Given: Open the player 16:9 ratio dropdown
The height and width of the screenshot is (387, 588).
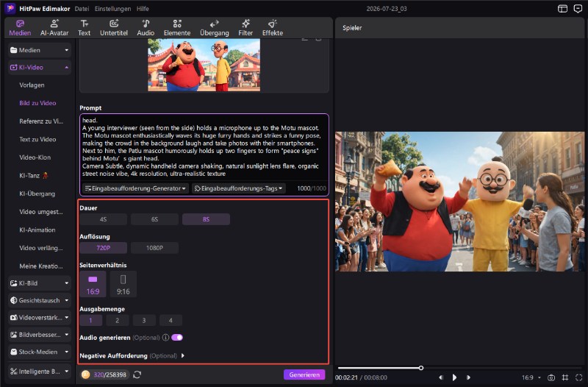Looking at the screenshot, I should pos(531,377).
